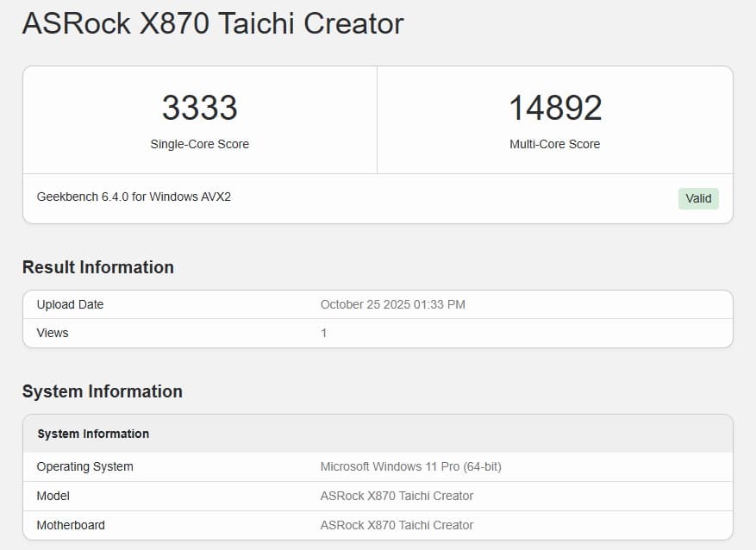Click the 3333 single-core score number
Image resolution: width=756 pixels, height=550 pixels.
pyautogui.click(x=199, y=109)
